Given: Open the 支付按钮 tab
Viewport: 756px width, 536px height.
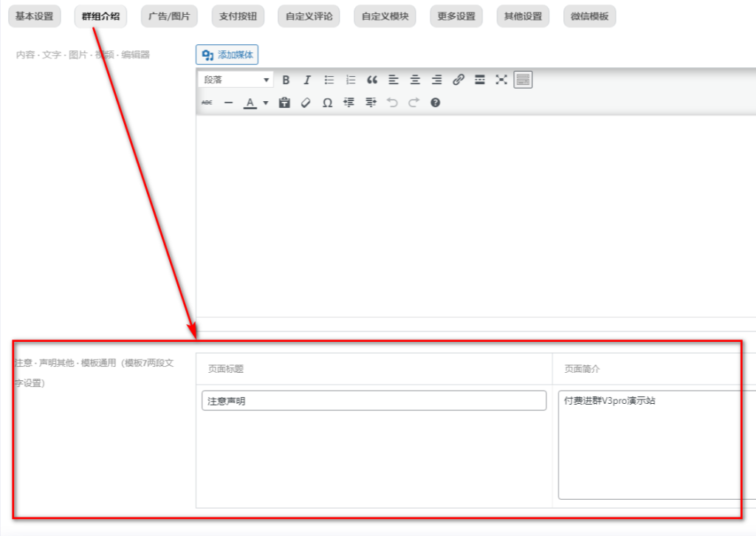Looking at the screenshot, I should pos(238,16).
